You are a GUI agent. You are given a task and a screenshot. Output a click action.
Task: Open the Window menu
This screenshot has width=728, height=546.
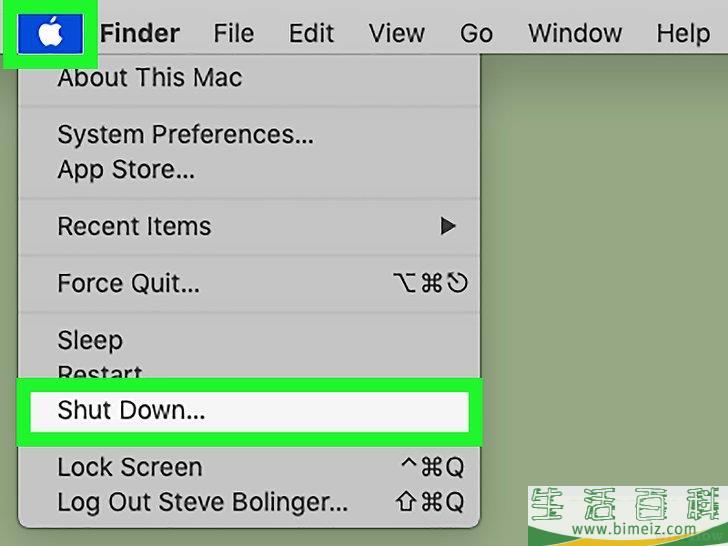(x=575, y=33)
